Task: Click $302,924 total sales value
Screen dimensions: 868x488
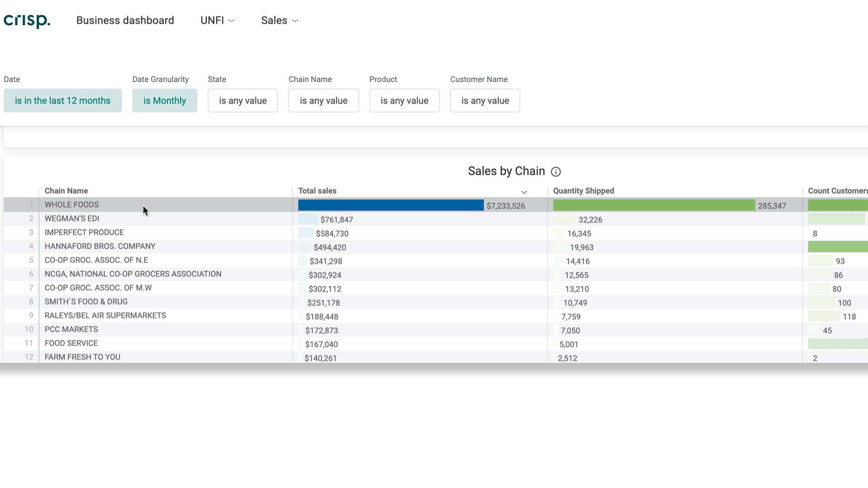Action: click(325, 275)
